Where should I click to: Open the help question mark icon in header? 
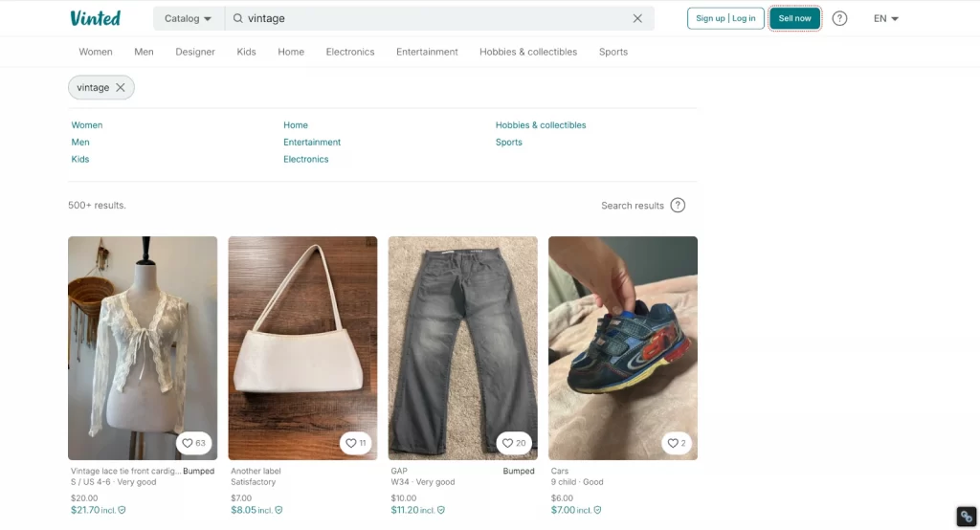[839, 18]
